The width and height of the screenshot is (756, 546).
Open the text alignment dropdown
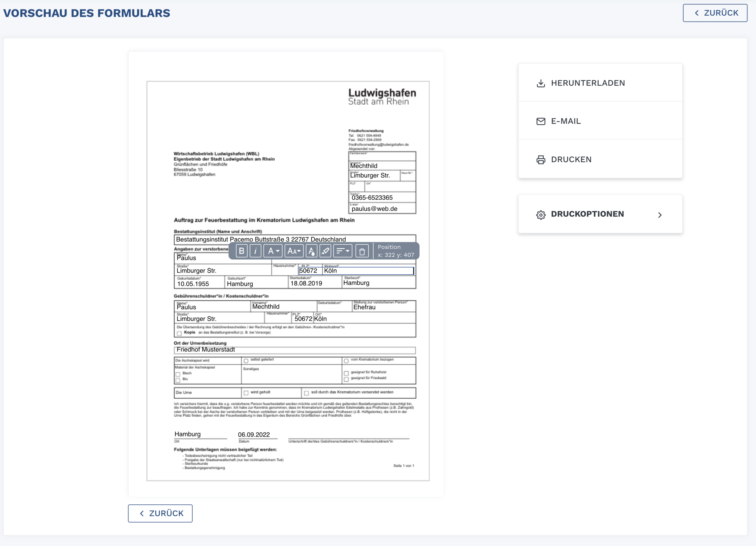pyautogui.click(x=343, y=251)
